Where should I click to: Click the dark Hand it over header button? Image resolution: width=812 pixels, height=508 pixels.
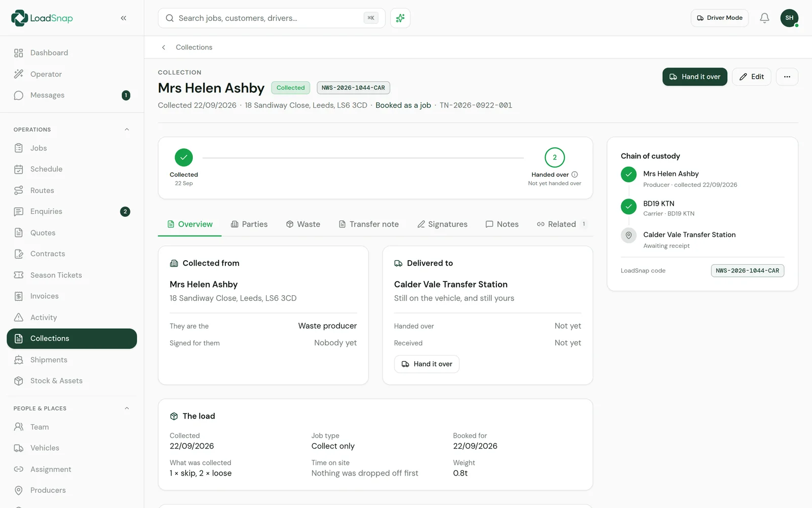click(x=695, y=77)
